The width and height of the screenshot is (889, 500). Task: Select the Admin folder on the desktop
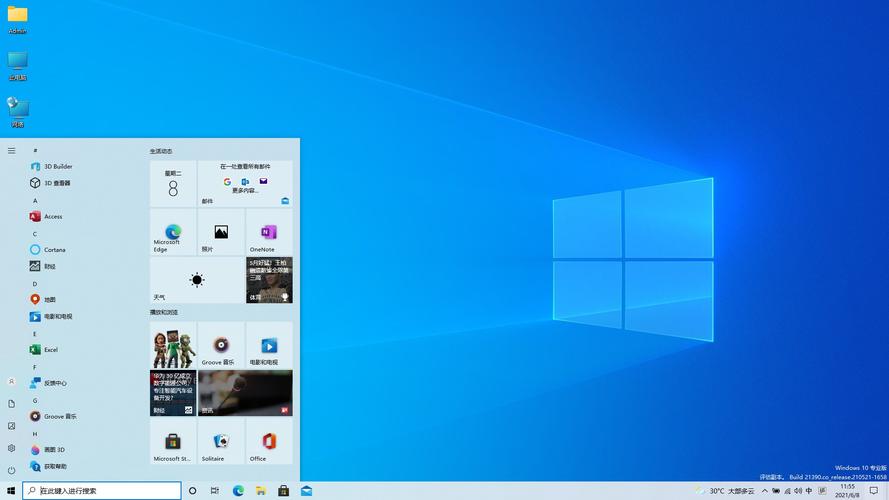(x=17, y=20)
